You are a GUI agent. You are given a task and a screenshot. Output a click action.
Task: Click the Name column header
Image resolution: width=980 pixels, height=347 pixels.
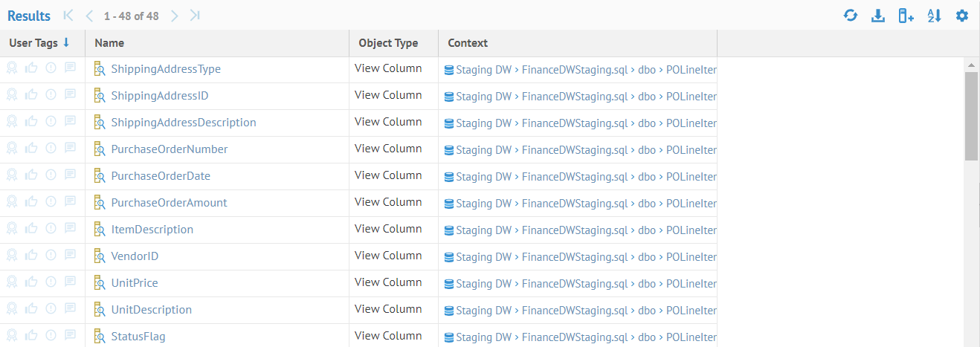tap(110, 43)
